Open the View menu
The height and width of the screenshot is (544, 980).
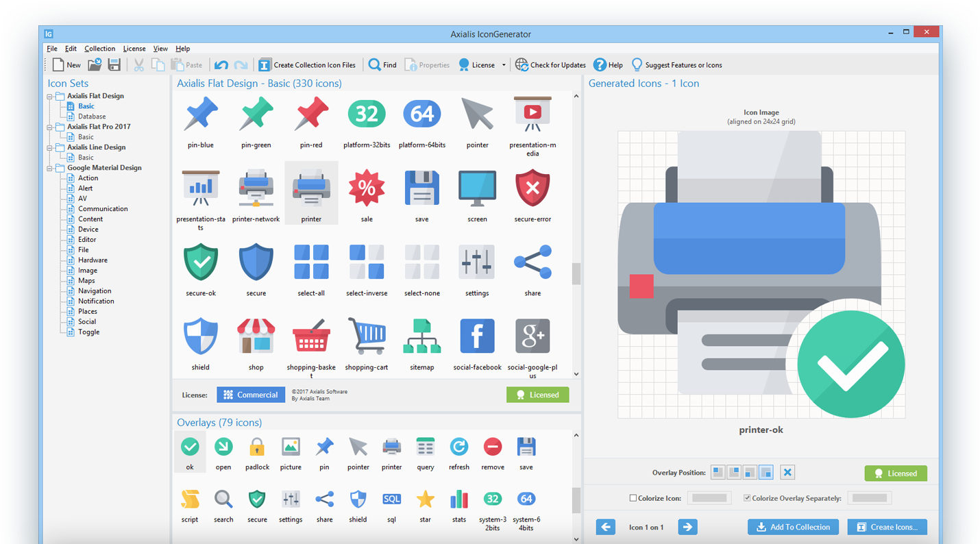(x=160, y=49)
